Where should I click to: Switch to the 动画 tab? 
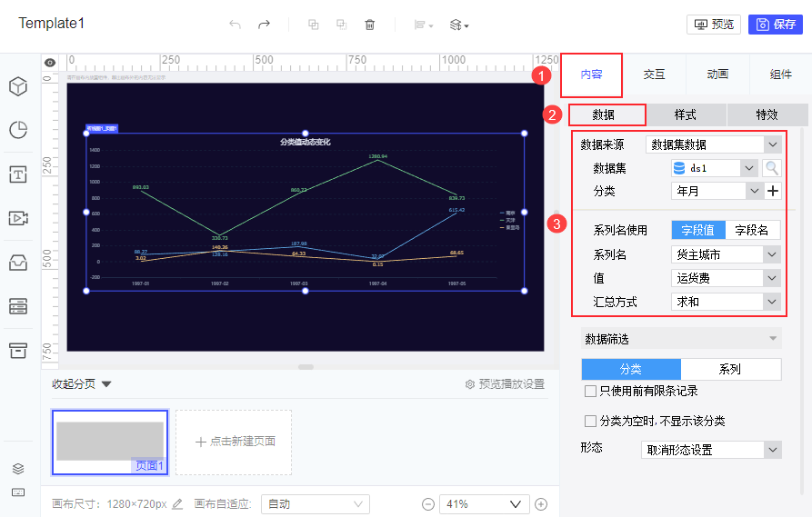click(x=717, y=75)
